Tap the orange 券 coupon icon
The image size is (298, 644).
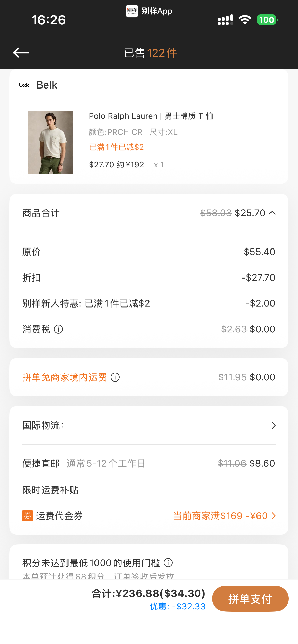(x=28, y=516)
